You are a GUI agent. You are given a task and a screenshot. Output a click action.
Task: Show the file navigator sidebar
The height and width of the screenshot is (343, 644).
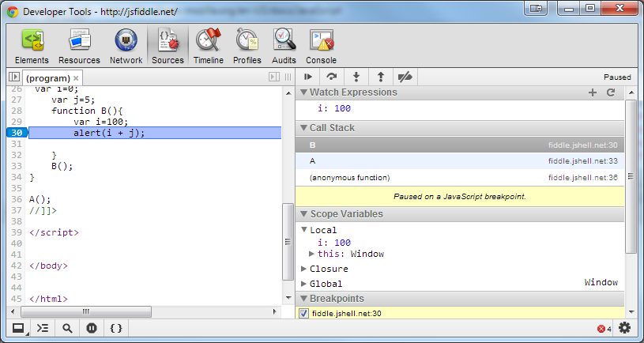coord(14,77)
